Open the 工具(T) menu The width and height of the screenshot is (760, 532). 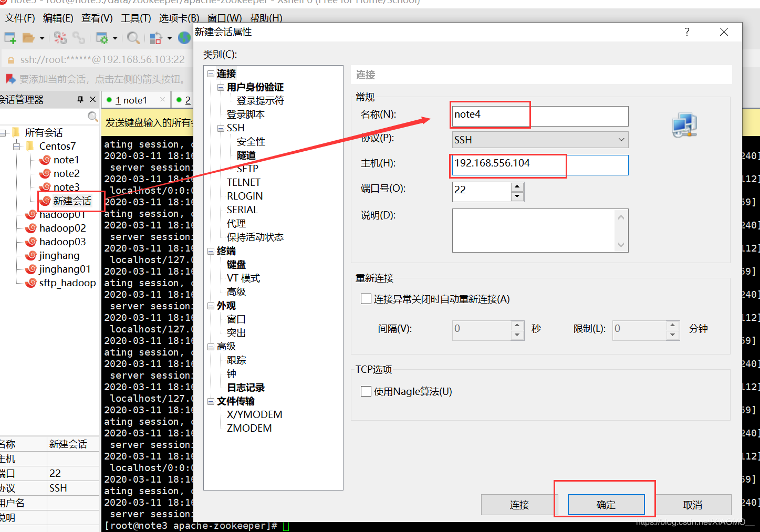136,18
